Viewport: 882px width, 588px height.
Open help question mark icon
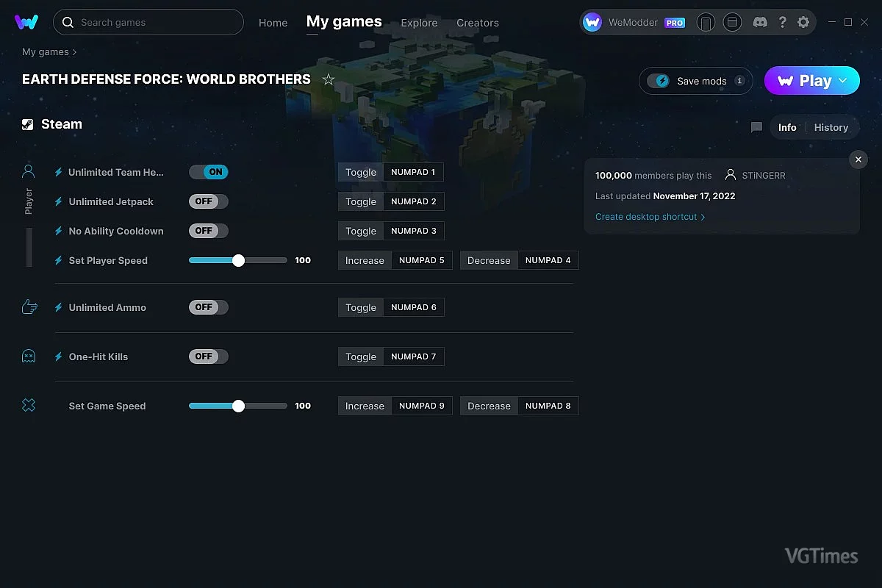[782, 23]
